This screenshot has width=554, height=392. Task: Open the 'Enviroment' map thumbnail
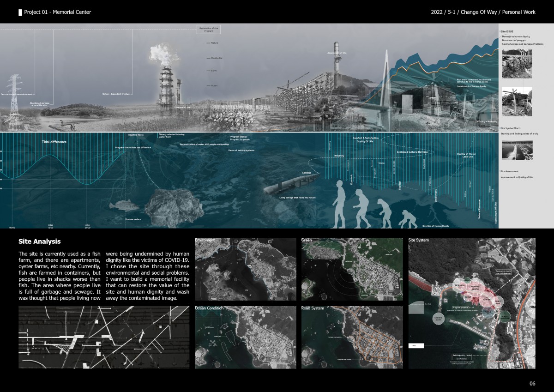tap(245, 269)
